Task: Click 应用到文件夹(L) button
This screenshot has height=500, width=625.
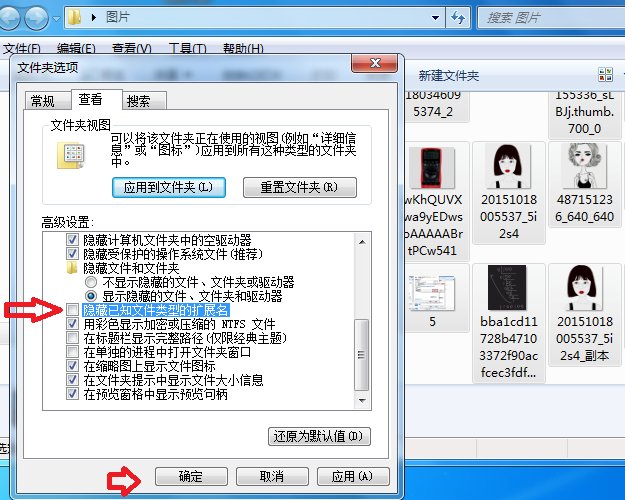Action: coord(169,187)
